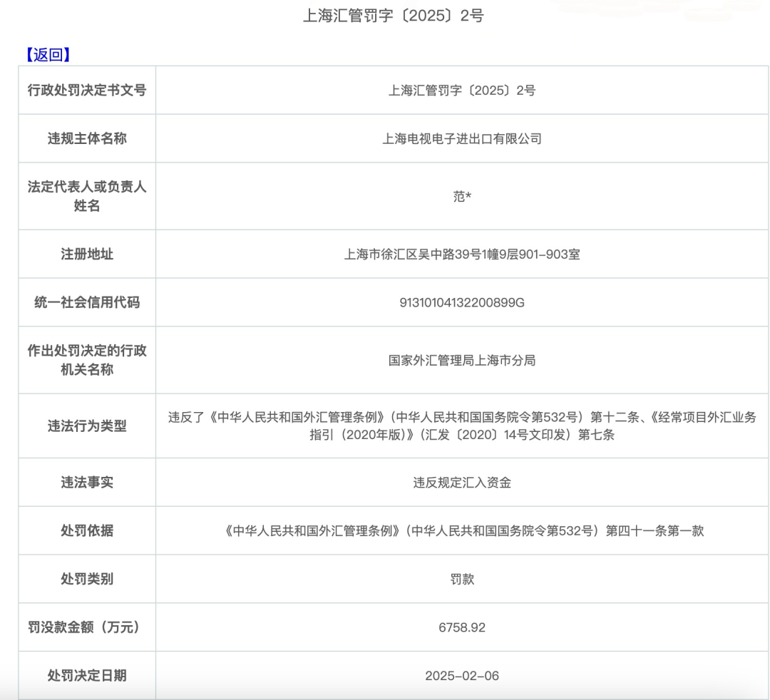770x700 pixels.
Task: Click the authority name 国家外汇管理局上海市分局
Action: pyautogui.click(x=462, y=360)
